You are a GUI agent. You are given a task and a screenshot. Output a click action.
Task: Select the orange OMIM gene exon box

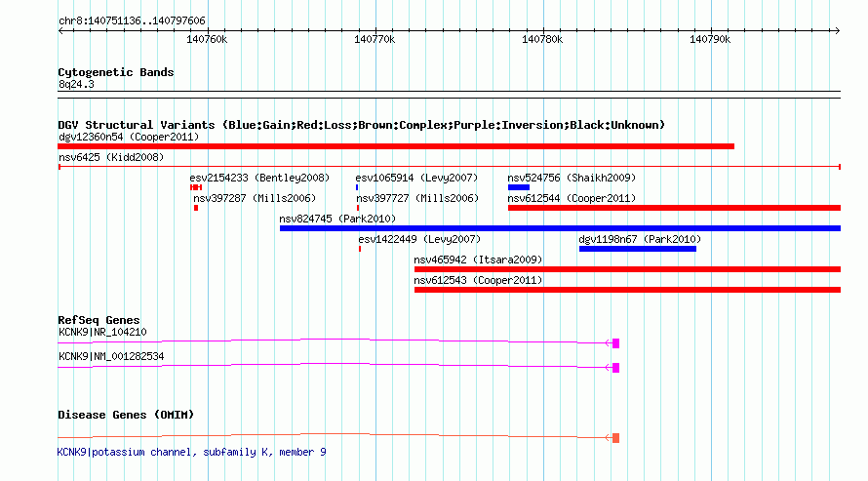[x=615, y=438]
